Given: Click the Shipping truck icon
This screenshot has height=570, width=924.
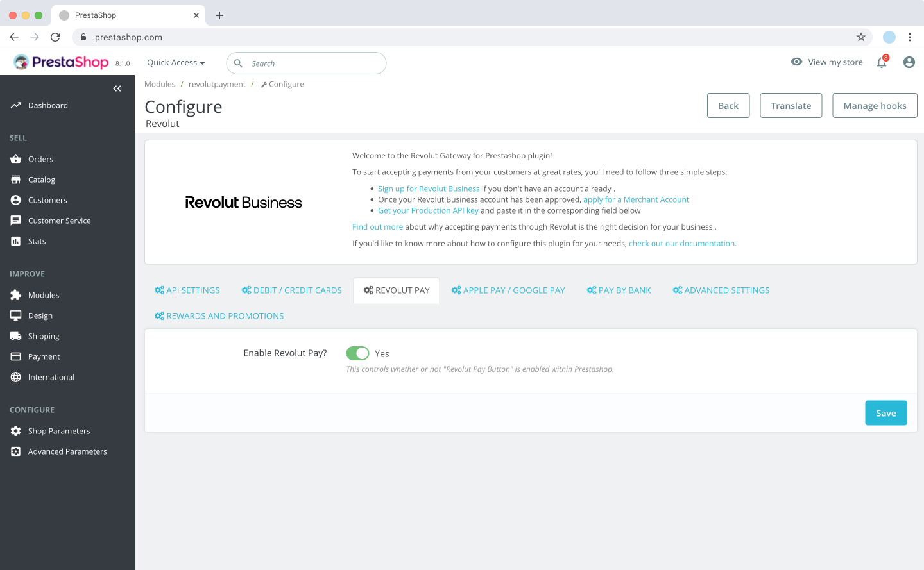Looking at the screenshot, I should (x=16, y=336).
